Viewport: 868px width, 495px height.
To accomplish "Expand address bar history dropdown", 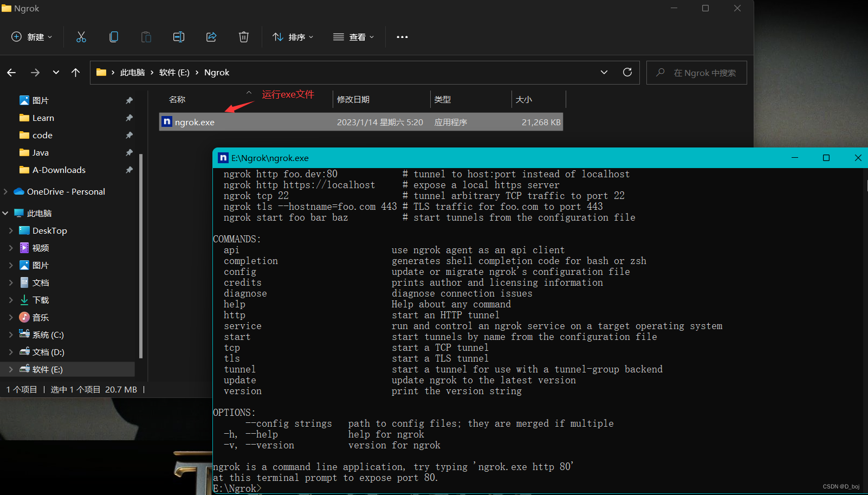I will click(604, 72).
